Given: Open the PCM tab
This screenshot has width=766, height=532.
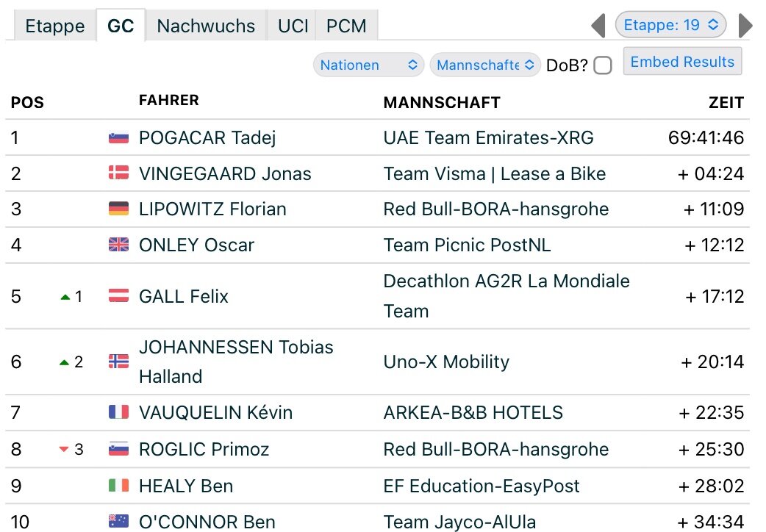Looking at the screenshot, I should (x=346, y=26).
